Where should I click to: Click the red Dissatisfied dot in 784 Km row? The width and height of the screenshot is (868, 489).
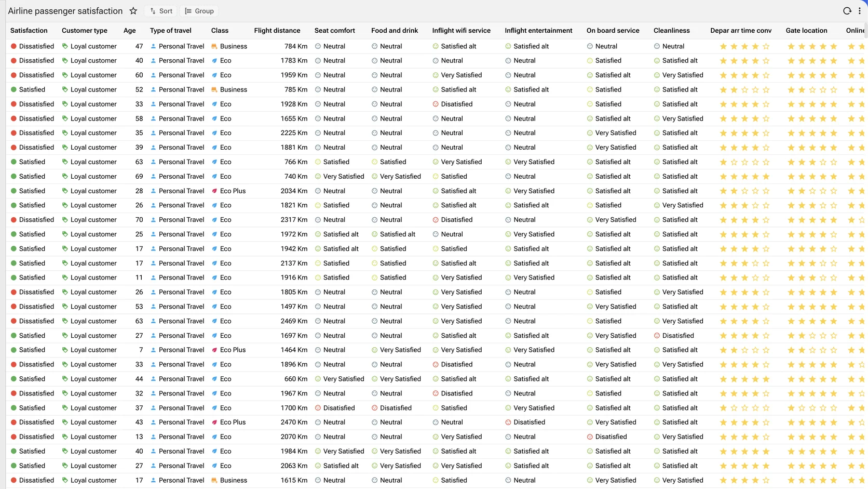14,46
